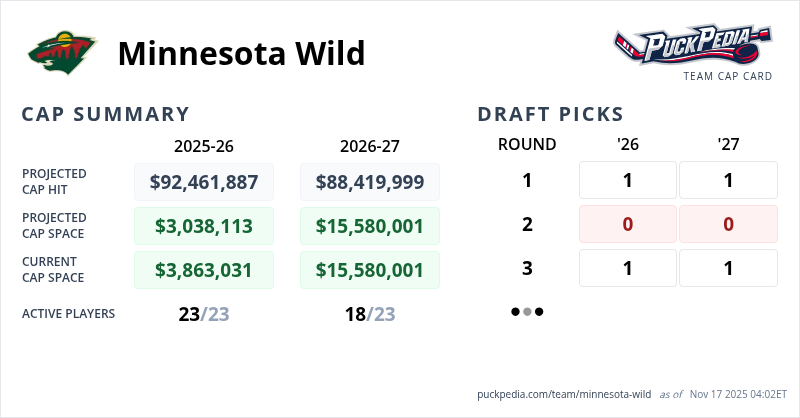
Task: Click the three dots below draft picks
Action: click(x=527, y=312)
